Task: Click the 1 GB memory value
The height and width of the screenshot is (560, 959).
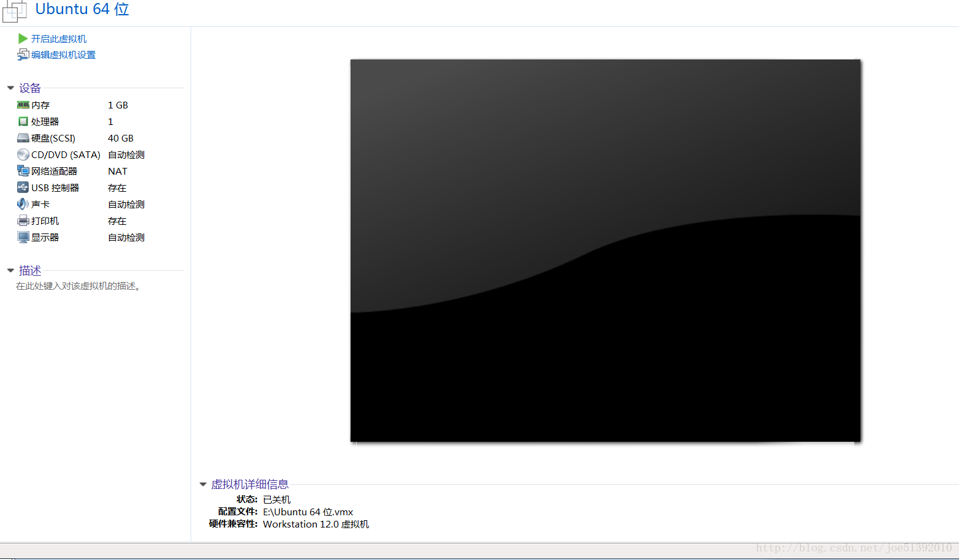Action: [x=118, y=105]
